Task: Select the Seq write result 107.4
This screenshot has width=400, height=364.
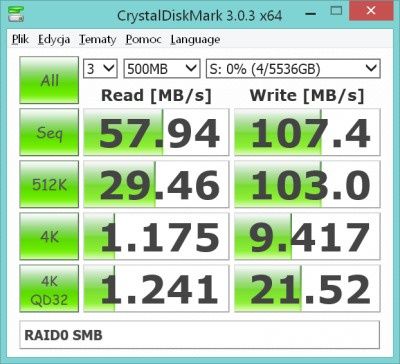Action: 307,132
